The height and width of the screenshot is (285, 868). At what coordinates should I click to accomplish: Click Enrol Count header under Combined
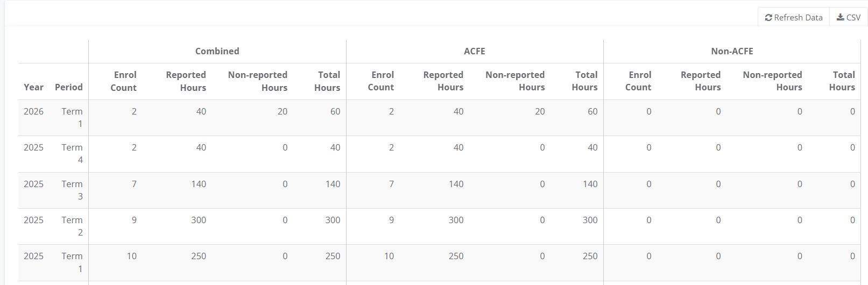(x=124, y=81)
